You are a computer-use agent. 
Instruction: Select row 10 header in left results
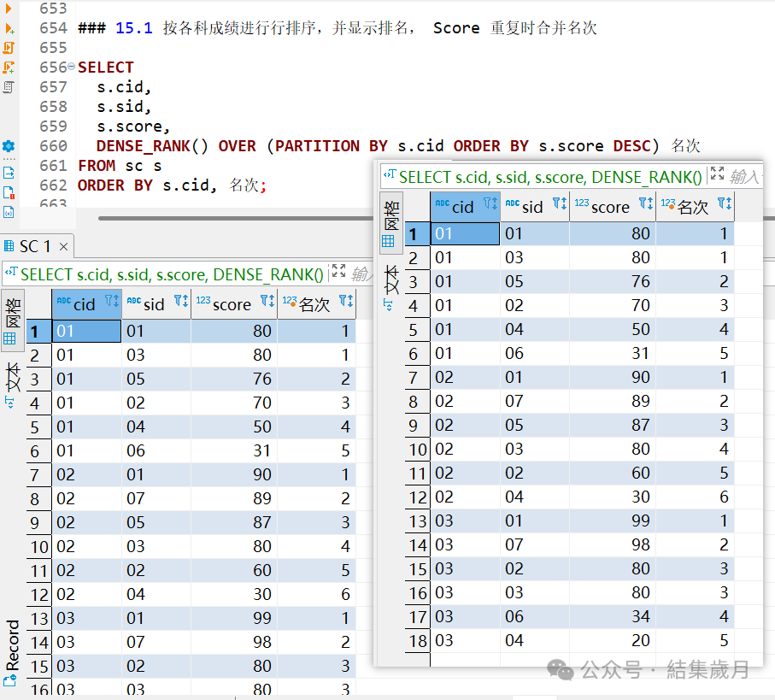38,546
